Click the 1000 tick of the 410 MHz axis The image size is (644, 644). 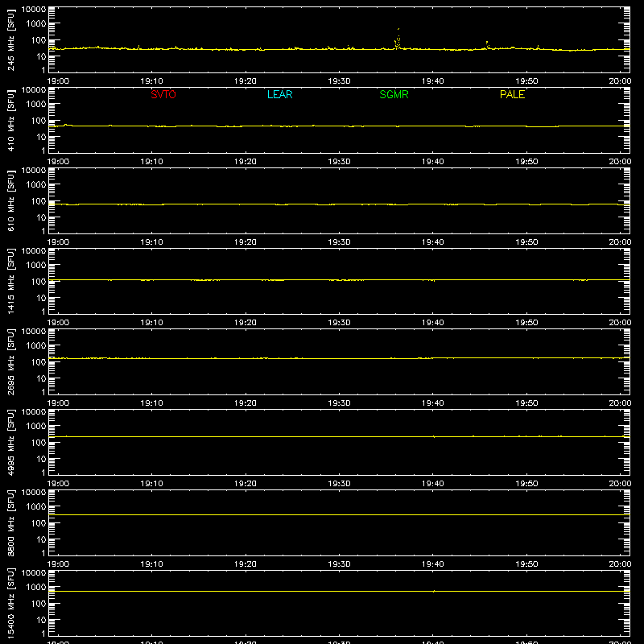[x=36, y=105]
